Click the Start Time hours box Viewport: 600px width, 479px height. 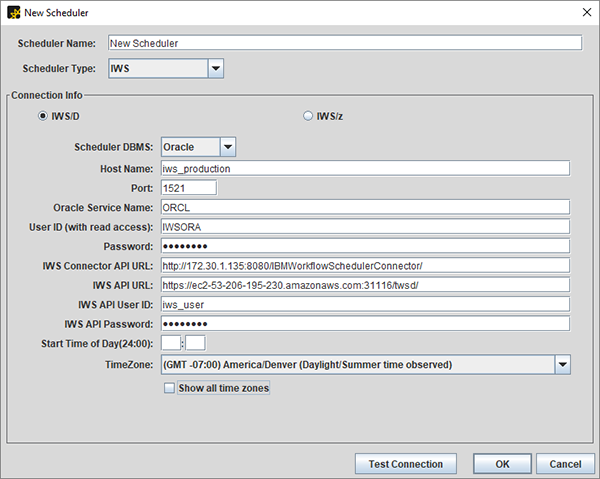click(169, 343)
